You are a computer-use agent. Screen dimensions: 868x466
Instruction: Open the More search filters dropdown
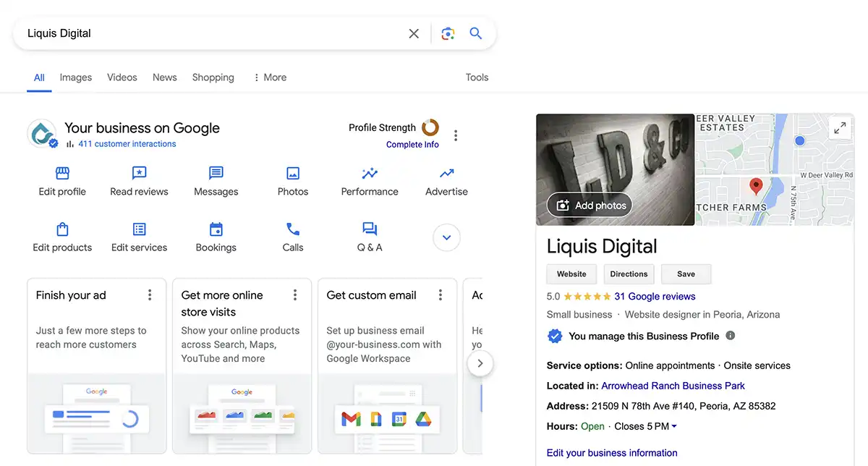270,77
